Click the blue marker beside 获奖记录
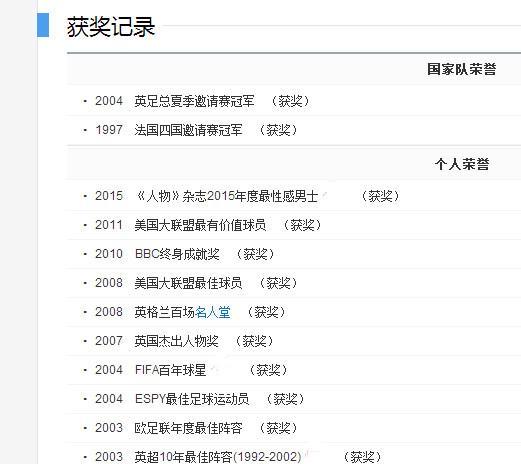 pyautogui.click(x=43, y=25)
